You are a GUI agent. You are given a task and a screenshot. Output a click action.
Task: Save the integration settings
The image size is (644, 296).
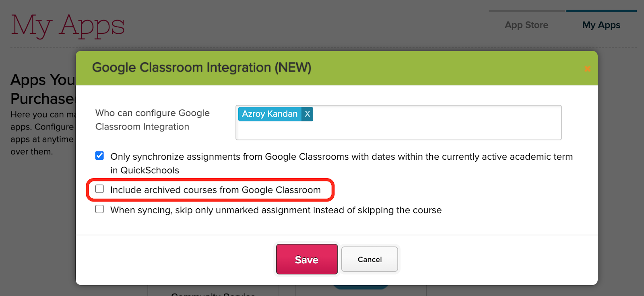307,259
